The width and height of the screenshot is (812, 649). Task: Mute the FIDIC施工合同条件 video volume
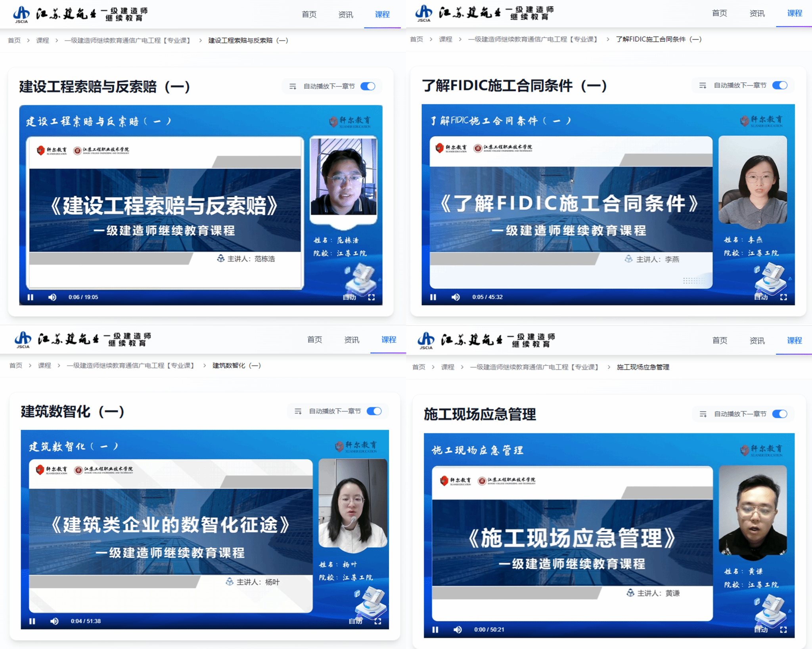coord(456,297)
